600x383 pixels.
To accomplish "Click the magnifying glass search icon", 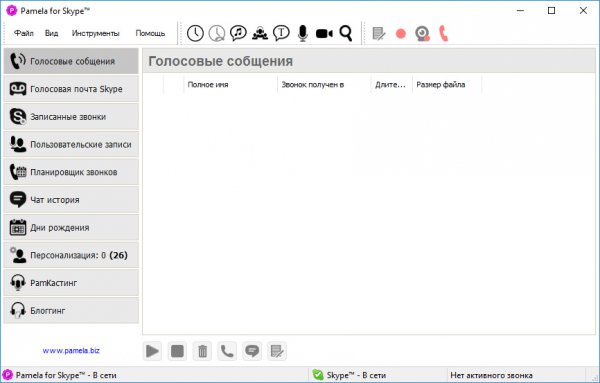I will (346, 33).
